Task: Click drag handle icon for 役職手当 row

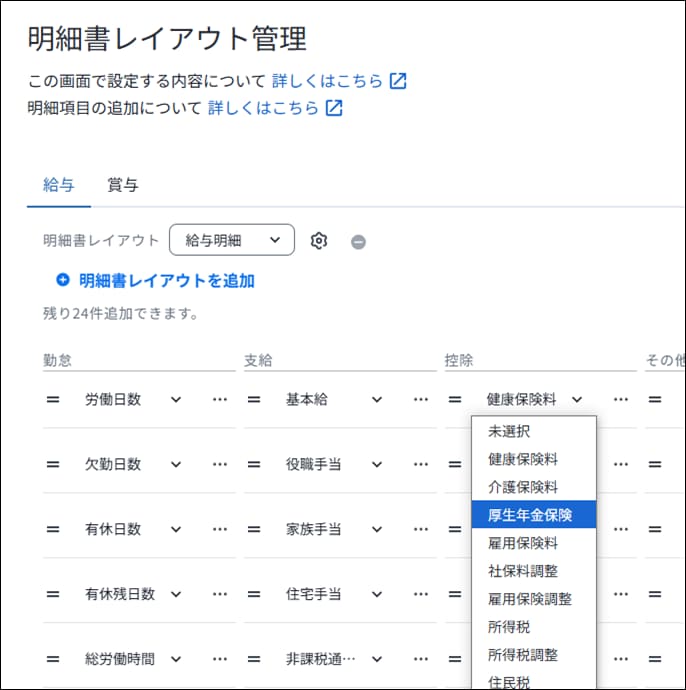Action: 254,464
